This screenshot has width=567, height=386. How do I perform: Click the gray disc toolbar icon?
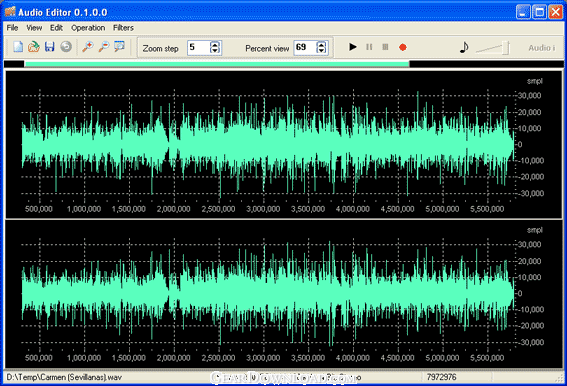66,47
